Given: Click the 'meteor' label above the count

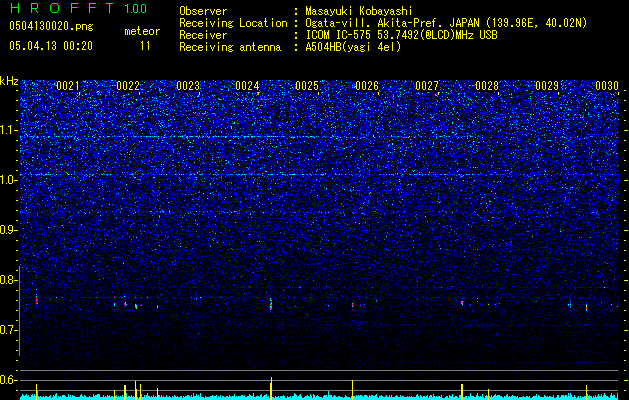Looking at the screenshot, I should tap(142, 31).
